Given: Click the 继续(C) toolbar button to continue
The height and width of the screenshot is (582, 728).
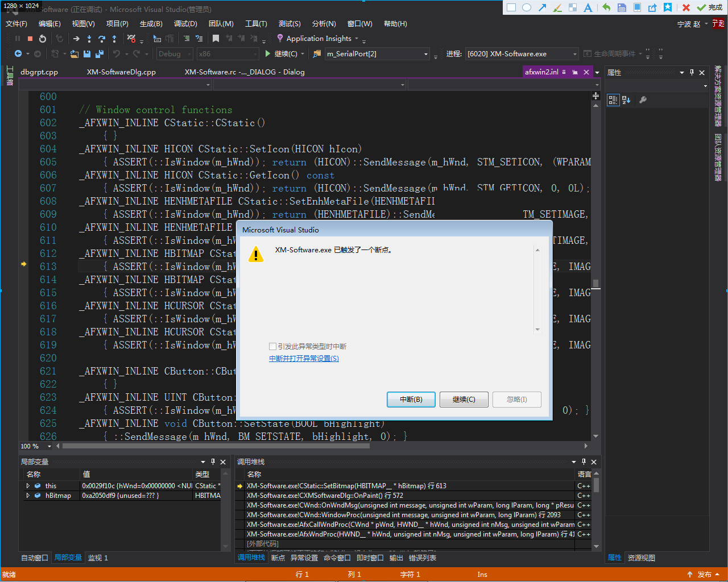Looking at the screenshot, I should coord(282,53).
